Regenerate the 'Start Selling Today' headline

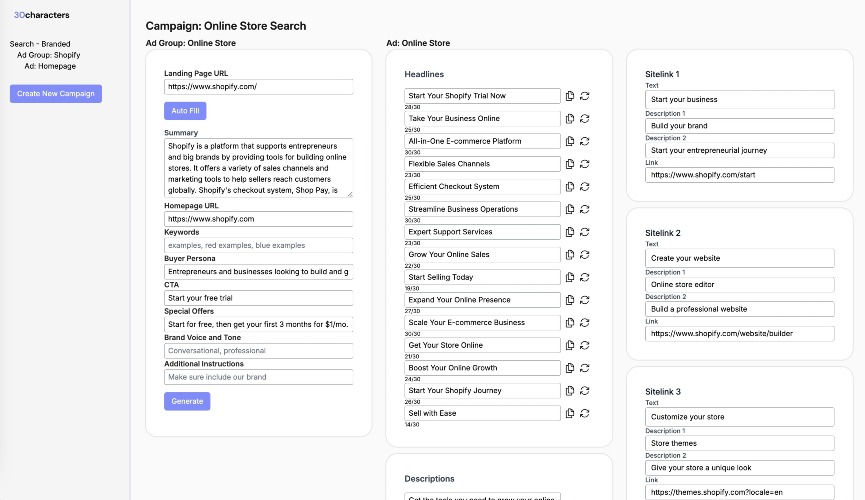585,277
